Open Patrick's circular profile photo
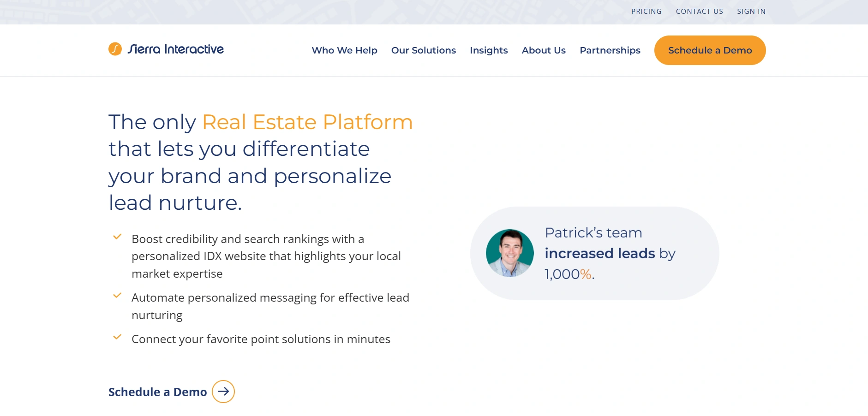This screenshot has height=416, width=868. (x=509, y=253)
